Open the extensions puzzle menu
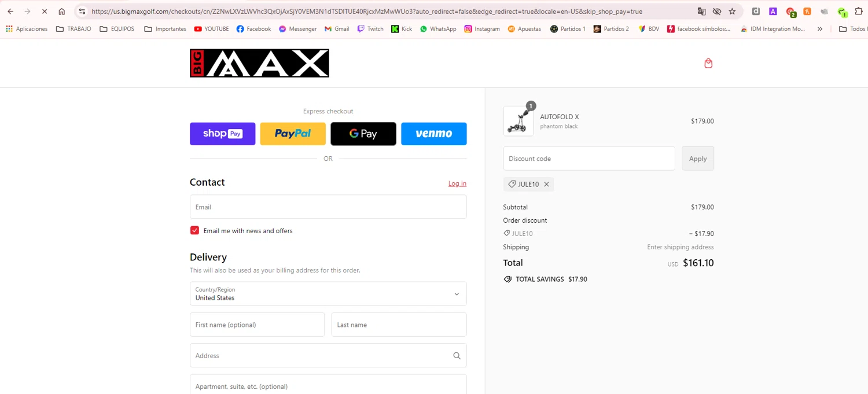 (x=859, y=11)
